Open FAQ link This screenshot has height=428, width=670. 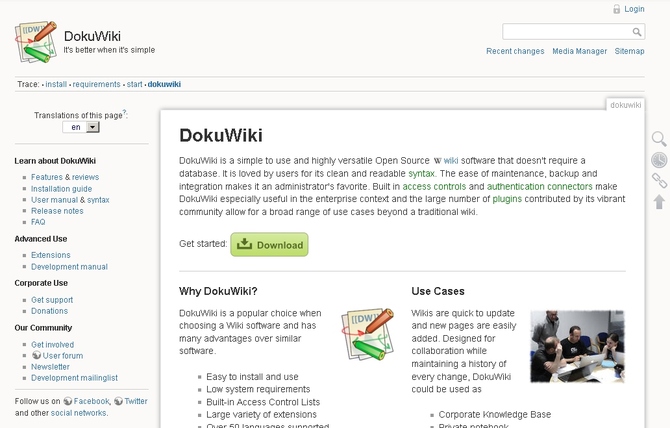pos(38,222)
